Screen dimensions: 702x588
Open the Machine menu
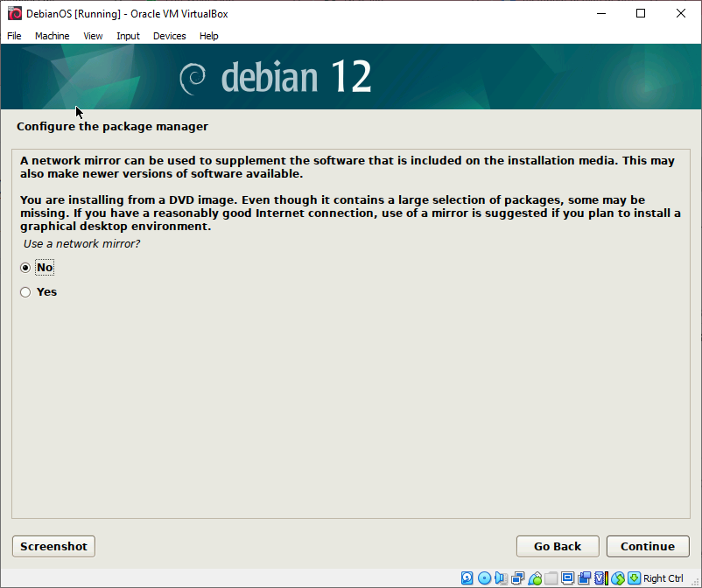click(x=52, y=36)
